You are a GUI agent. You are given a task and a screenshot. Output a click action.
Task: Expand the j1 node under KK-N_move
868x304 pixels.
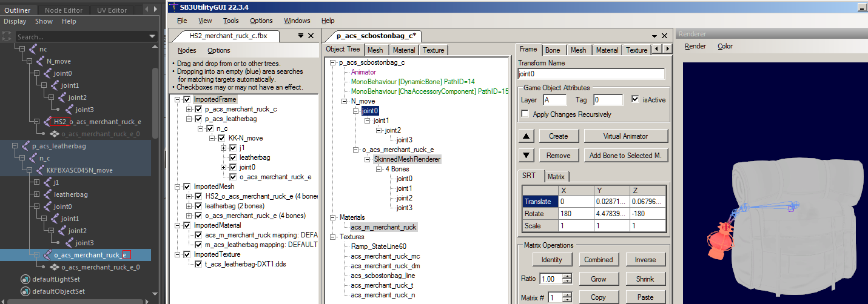(x=223, y=148)
